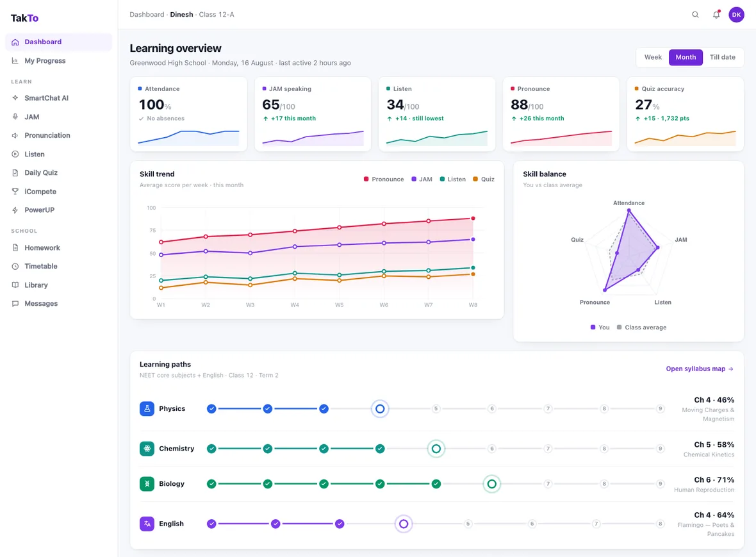Image resolution: width=756 pixels, height=557 pixels.
Task: Select Physics current chapter 4 node
Action: [x=380, y=409]
